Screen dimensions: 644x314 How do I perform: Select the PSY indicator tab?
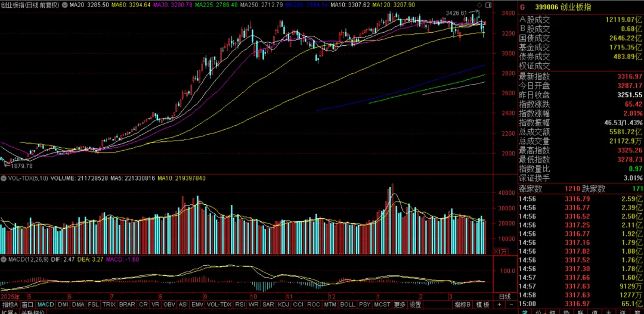coord(364,304)
